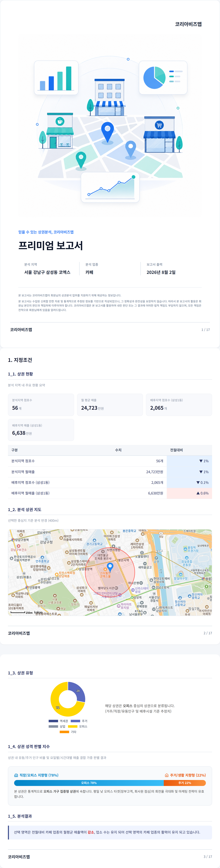Click the up triangle in 배후지역 월매출 (삼성1동) row
Image resolution: width=220 pixels, height=868 pixels.
point(198,493)
